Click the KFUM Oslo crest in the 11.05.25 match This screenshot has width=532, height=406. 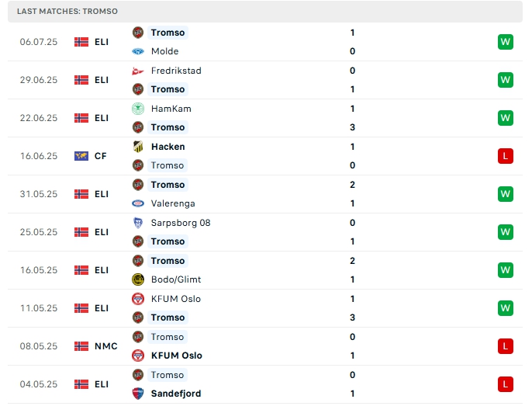point(138,299)
